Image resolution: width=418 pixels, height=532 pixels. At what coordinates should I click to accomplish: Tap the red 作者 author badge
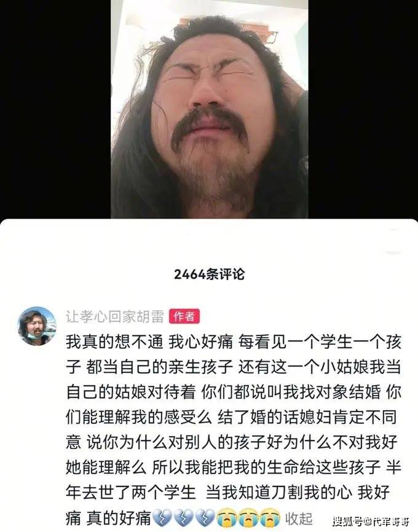click(x=184, y=316)
